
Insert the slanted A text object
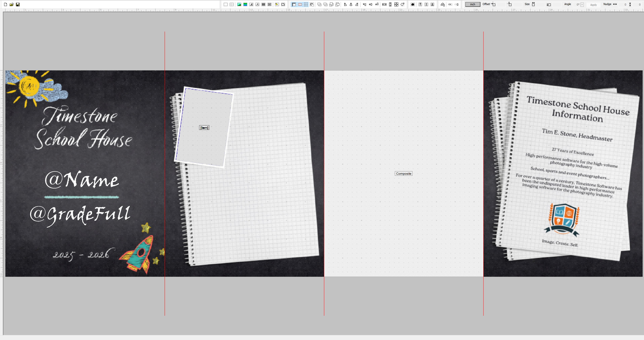(257, 4)
